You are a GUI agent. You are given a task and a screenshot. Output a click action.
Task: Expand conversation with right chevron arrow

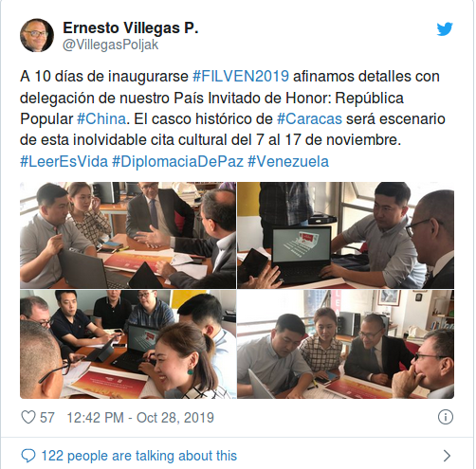447,456
